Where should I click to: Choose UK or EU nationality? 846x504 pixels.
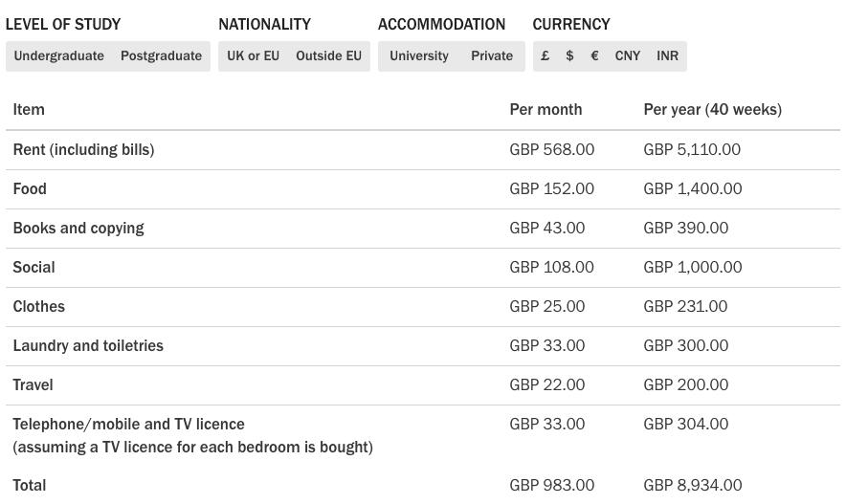click(x=254, y=56)
